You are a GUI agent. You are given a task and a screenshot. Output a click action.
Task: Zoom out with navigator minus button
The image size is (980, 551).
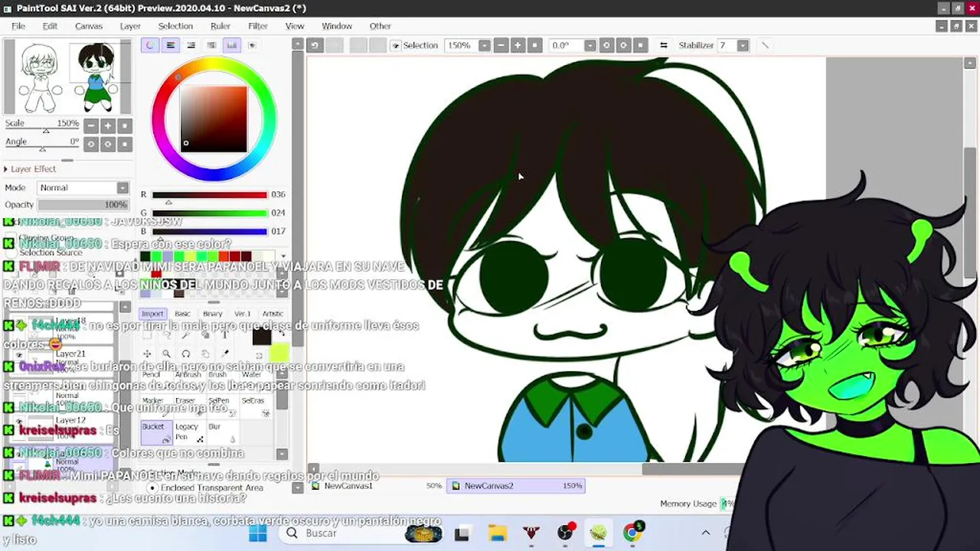91,126
